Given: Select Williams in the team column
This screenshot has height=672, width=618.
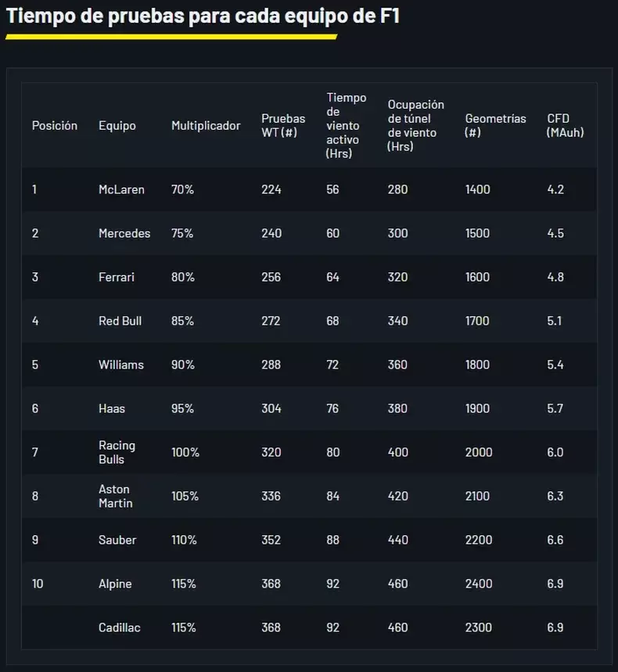Looking at the screenshot, I should (x=121, y=365).
